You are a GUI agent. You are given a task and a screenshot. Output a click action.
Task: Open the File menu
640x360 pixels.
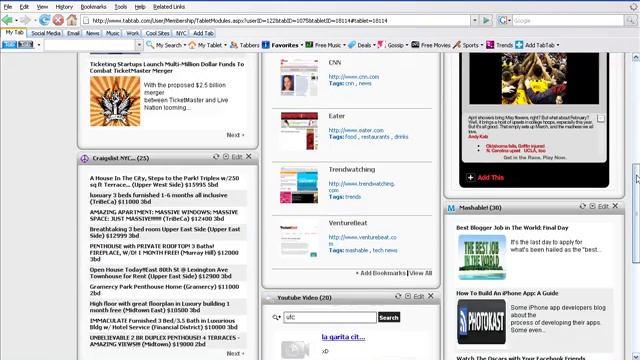[x=8, y=7]
